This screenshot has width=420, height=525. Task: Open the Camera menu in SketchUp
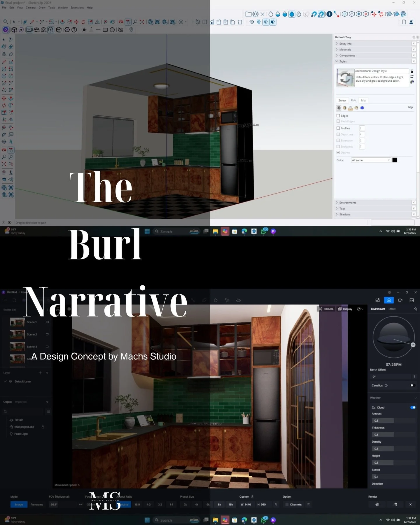tap(31, 8)
